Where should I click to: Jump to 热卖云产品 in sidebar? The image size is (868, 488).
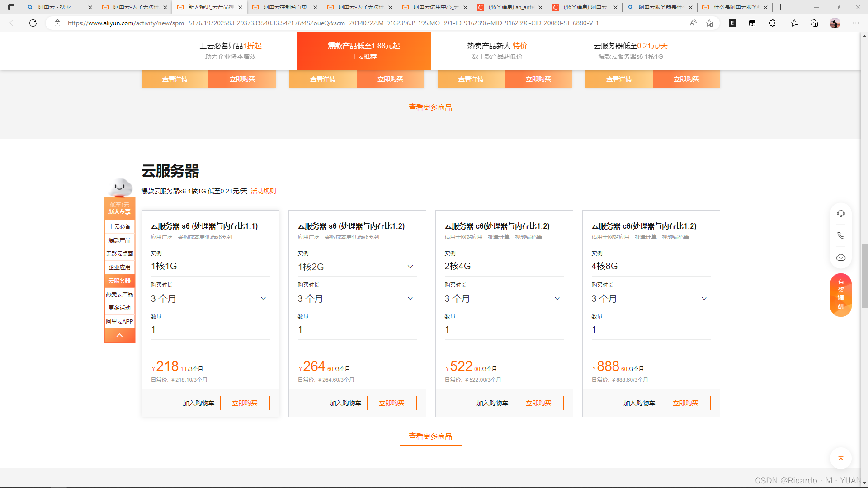(x=119, y=295)
